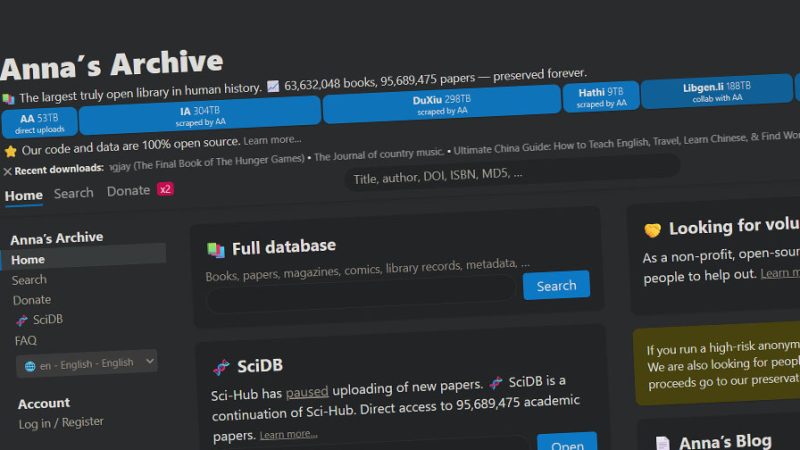Viewport: 800px width, 450px height.
Task: Click the Full database books icon
Action: [216, 250]
